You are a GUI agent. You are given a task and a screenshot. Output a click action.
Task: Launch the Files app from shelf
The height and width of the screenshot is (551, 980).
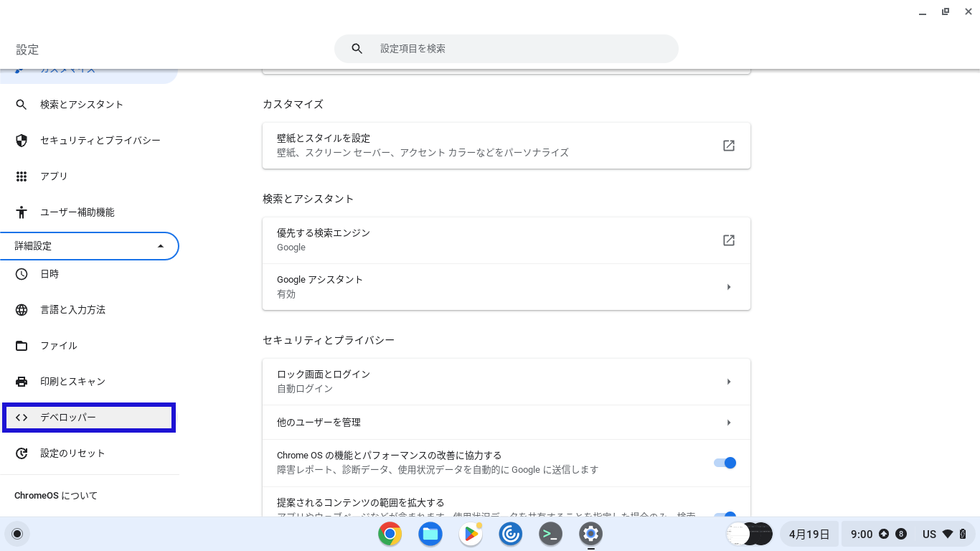coord(430,534)
